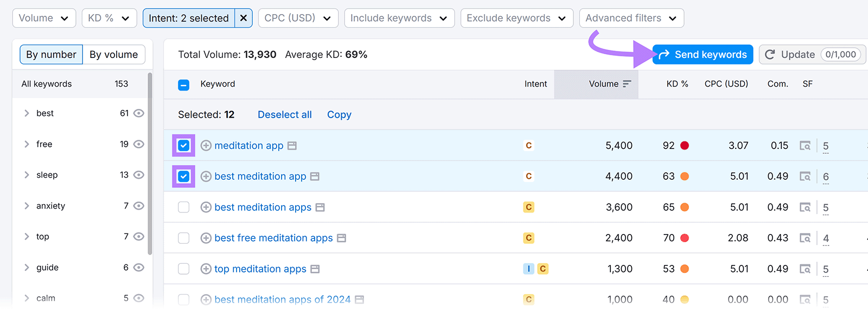Click plus icon beside top meditation apps
This screenshot has height=312, width=868.
[206, 269]
